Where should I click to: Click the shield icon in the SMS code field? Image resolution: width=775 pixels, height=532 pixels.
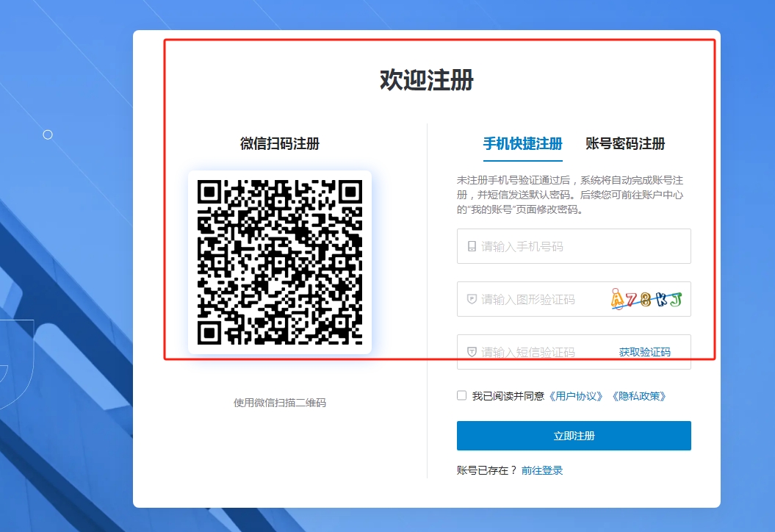click(472, 352)
